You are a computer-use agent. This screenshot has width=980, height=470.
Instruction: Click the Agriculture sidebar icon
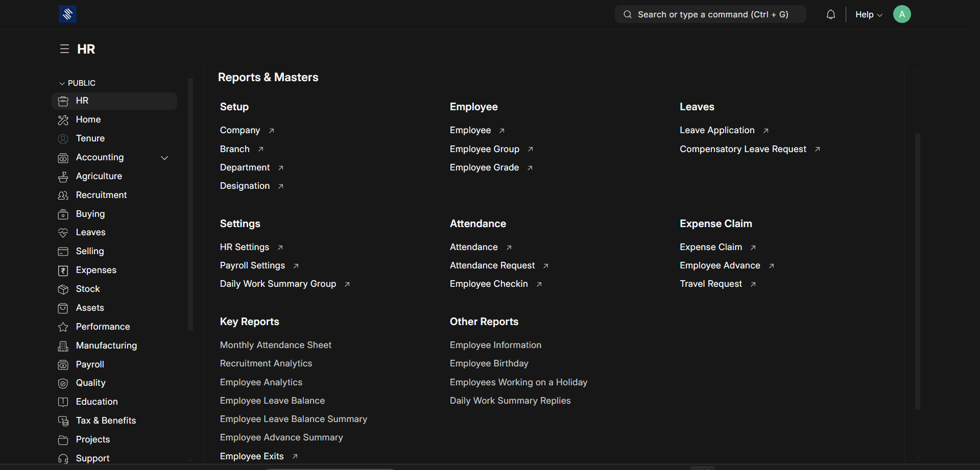[63, 177]
